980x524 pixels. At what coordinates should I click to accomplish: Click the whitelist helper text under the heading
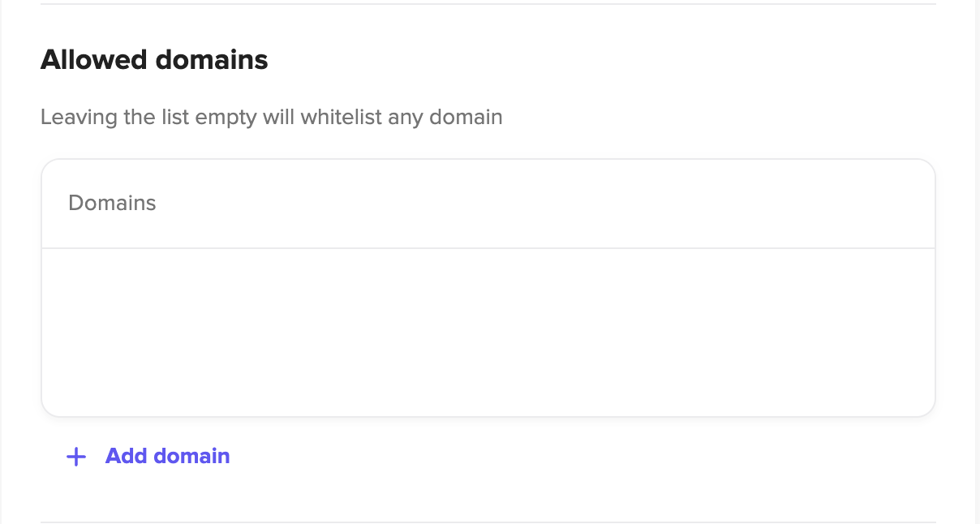pyautogui.click(x=272, y=118)
